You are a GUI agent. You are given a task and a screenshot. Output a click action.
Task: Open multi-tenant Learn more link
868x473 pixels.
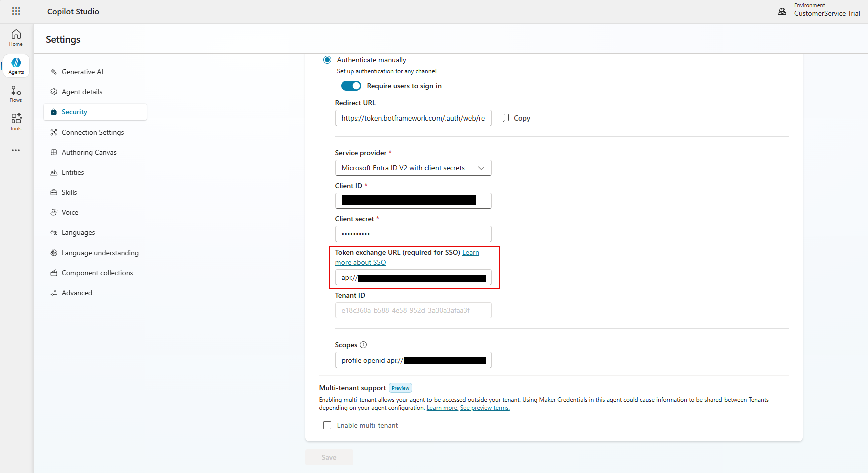point(442,408)
